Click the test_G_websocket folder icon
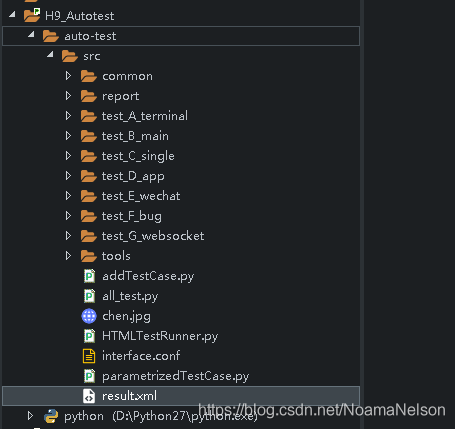The image size is (455, 429). pos(89,236)
